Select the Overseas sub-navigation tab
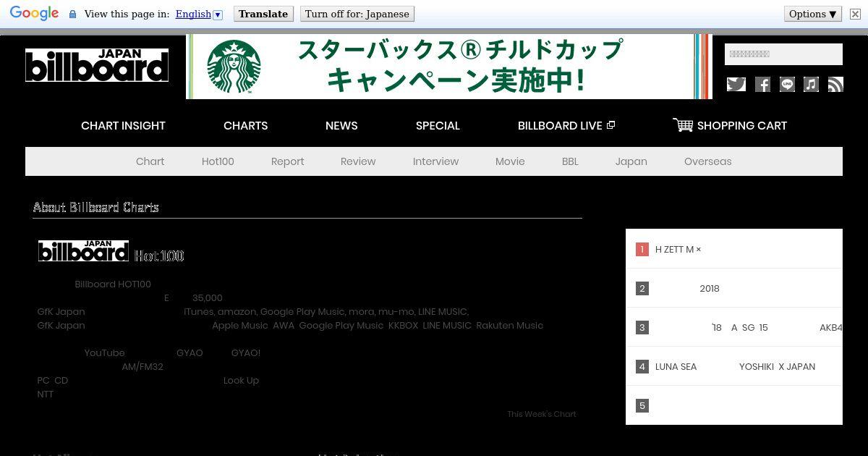Viewport: 868px width, 456px height. 707,161
